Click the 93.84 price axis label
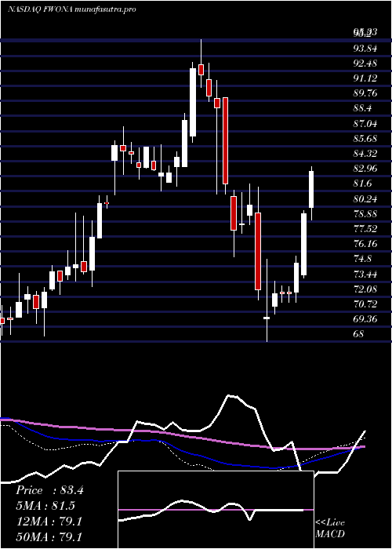 (x=365, y=49)
